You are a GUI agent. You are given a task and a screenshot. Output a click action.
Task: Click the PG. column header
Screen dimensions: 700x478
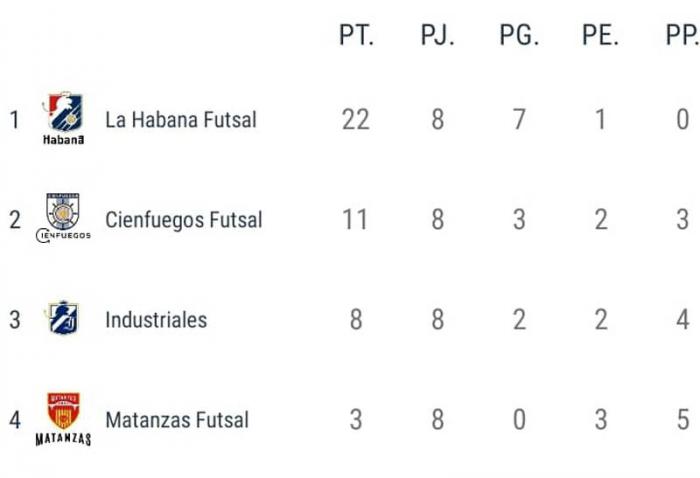[519, 36]
